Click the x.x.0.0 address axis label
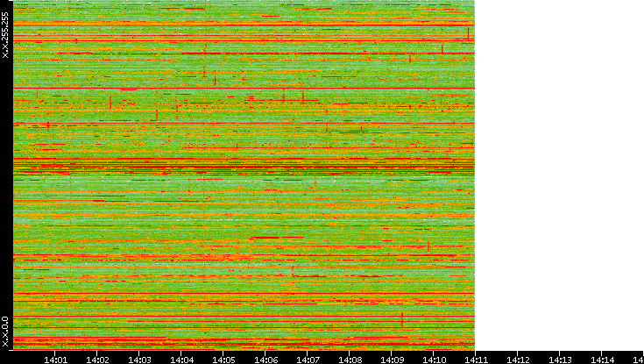The height and width of the screenshot is (364, 644). (5, 332)
